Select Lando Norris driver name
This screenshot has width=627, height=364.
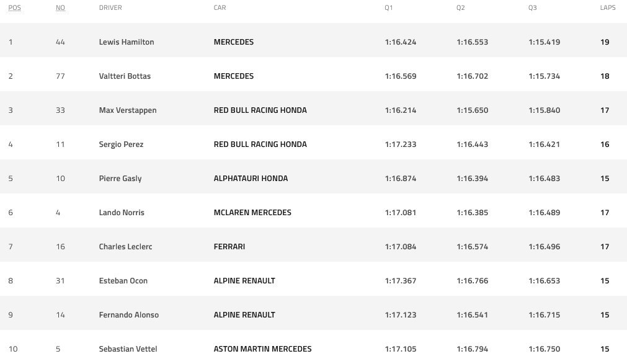(122, 213)
